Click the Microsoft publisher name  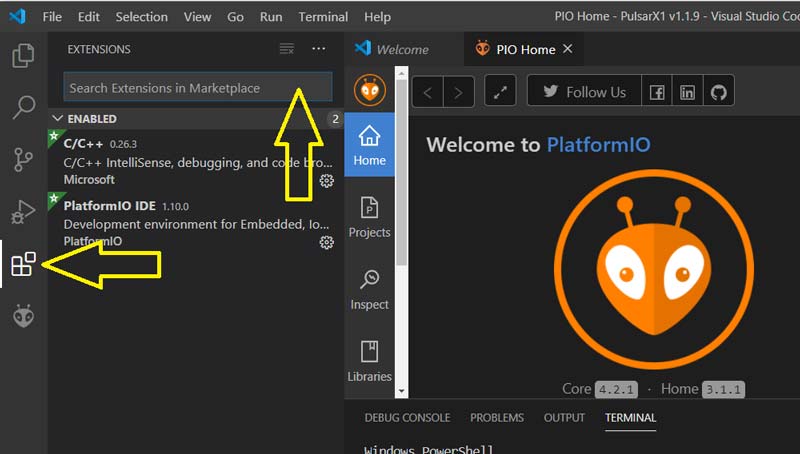pyautogui.click(x=89, y=180)
